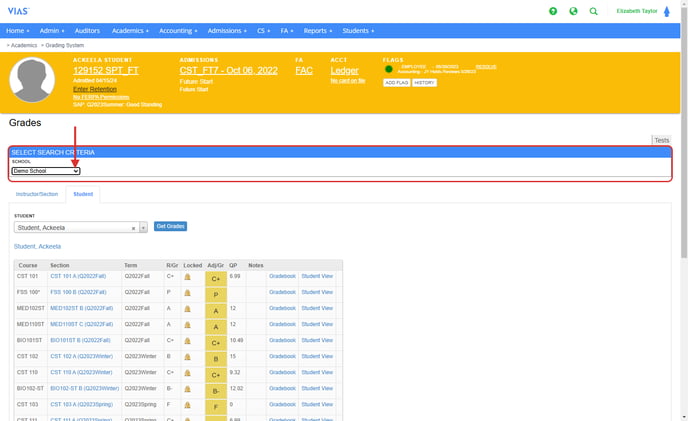Image resolution: width=688 pixels, height=421 pixels.
Task: Open the CST 101 A (Q2022Fall) section link
Action: pyautogui.click(x=78, y=276)
